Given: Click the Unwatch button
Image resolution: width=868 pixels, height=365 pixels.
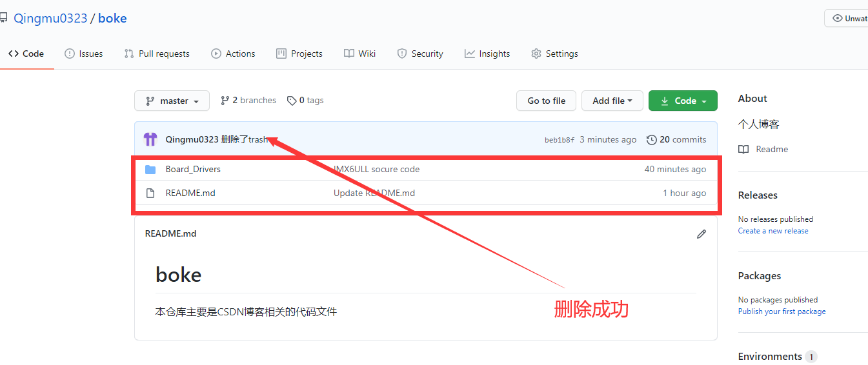Looking at the screenshot, I should pyautogui.click(x=847, y=18).
